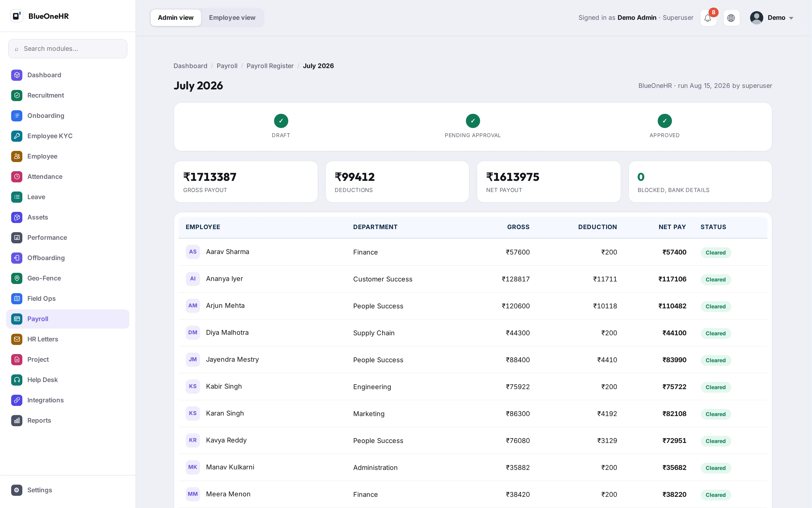
Task: Open Dashboard from the sidebar
Action: point(67,75)
